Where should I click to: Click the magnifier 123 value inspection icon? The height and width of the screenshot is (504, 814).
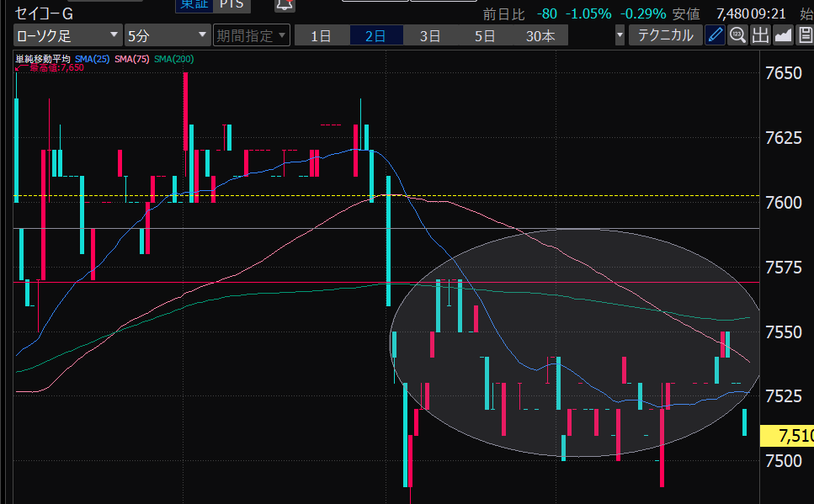737,35
